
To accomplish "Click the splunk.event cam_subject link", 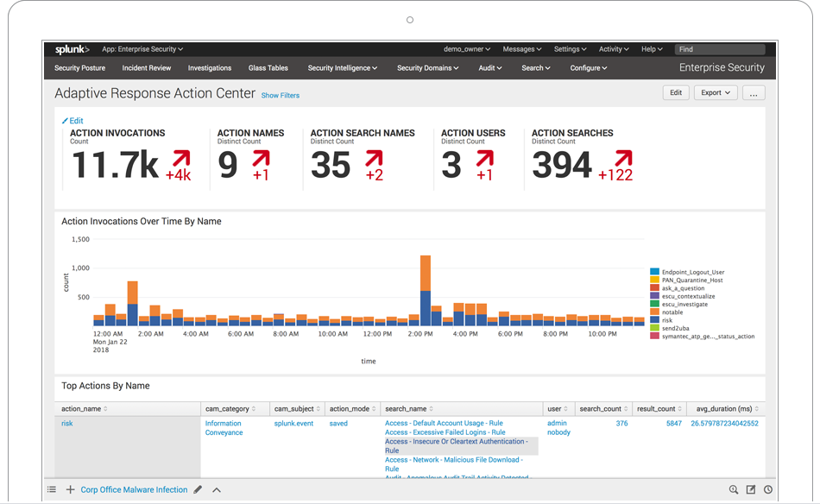I will [293, 424].
